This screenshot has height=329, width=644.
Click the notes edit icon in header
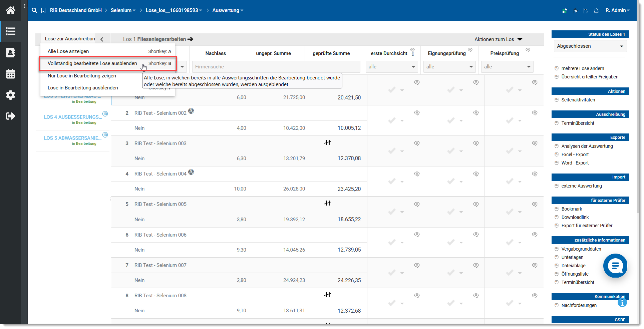586,11
